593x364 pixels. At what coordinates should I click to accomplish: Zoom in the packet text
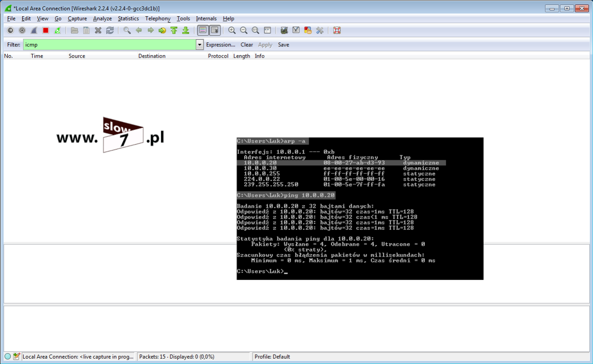tap(232, 30)
